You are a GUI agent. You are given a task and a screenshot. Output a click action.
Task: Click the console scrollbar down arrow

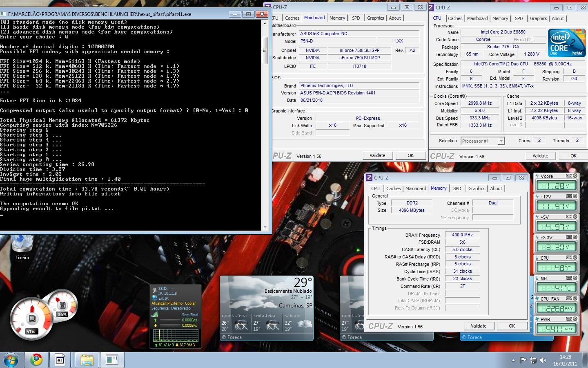point(265,227)
